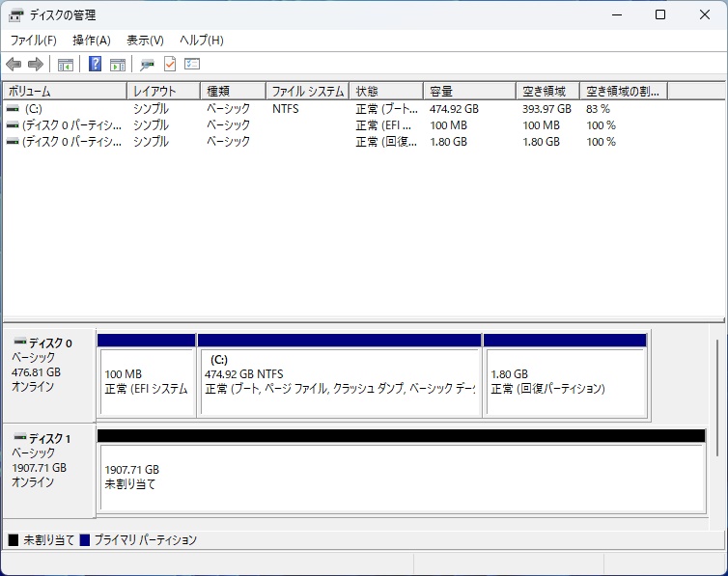Image resolution: width=728 pixels, height=576 pixels.
Task: Click the properties checkmark page icon
Action: (170, 65)
